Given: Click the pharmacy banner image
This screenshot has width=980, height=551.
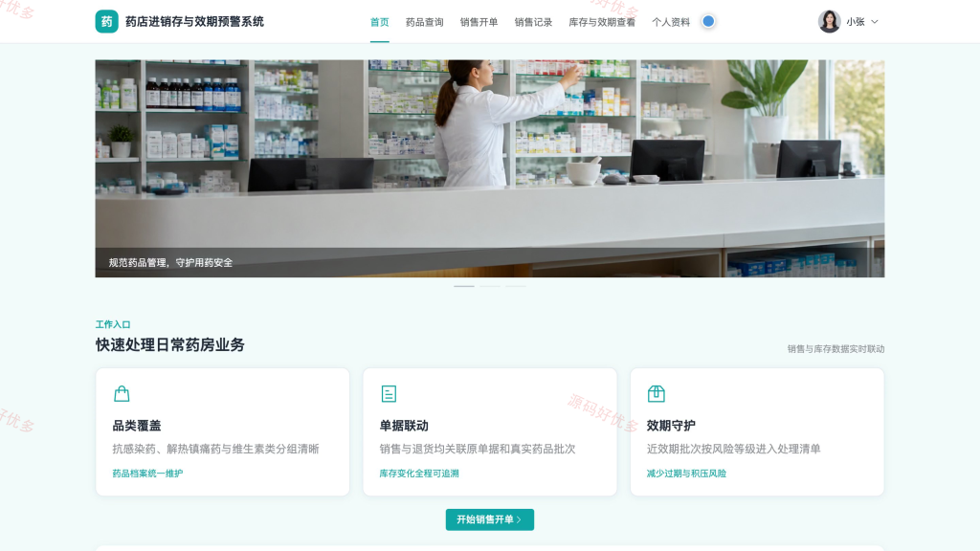Looking at the screenshot, I should 489,168.
